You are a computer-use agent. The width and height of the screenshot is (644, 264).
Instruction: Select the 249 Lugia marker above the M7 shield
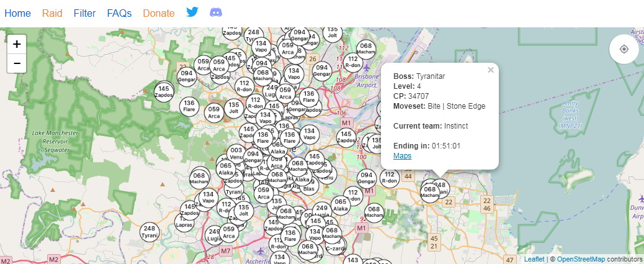tap(215, 235)
